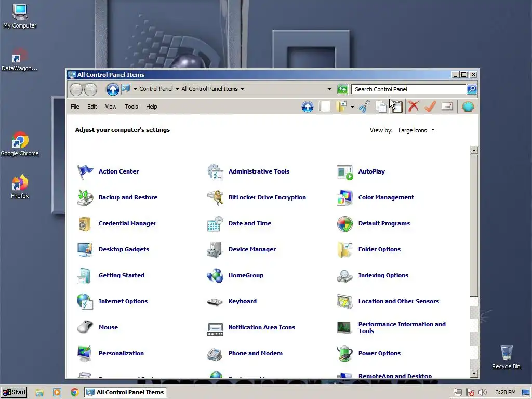Open the Phone and Modem link
The height and width of the screenshot is (399, 532).
(255, 353)
